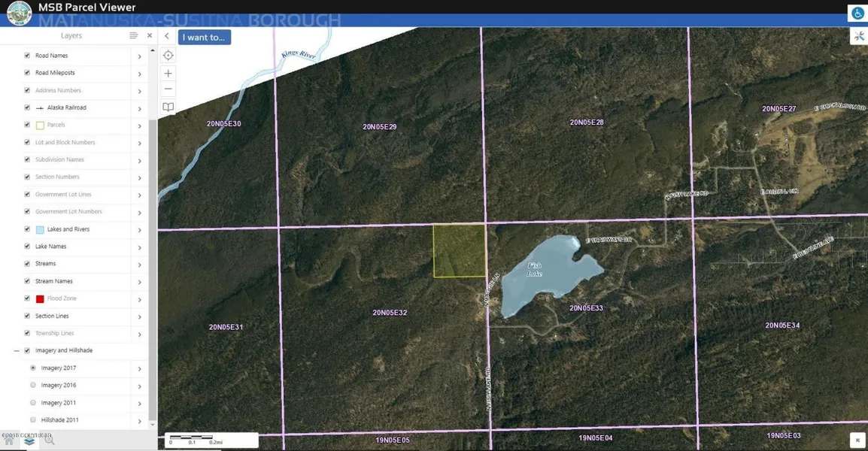The image size is (868, 451).
Task: Click the geolocate crosshair icon
Action: (168, 56)
